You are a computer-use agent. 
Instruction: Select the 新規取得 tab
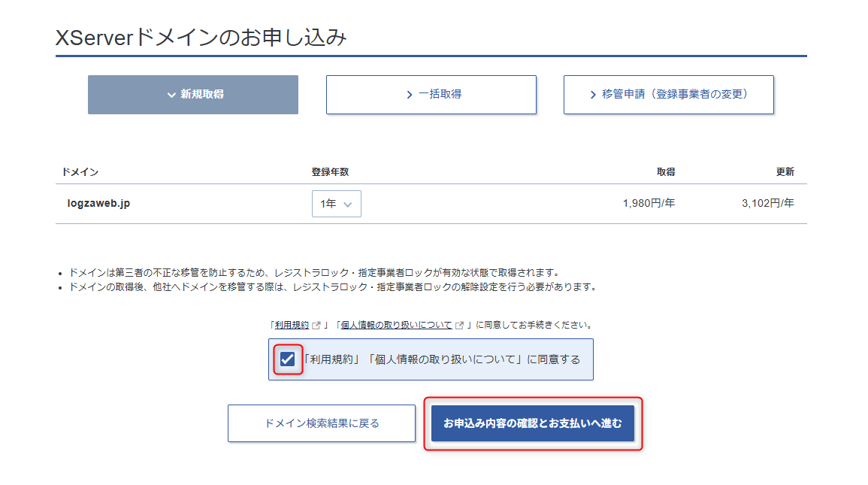193,95
